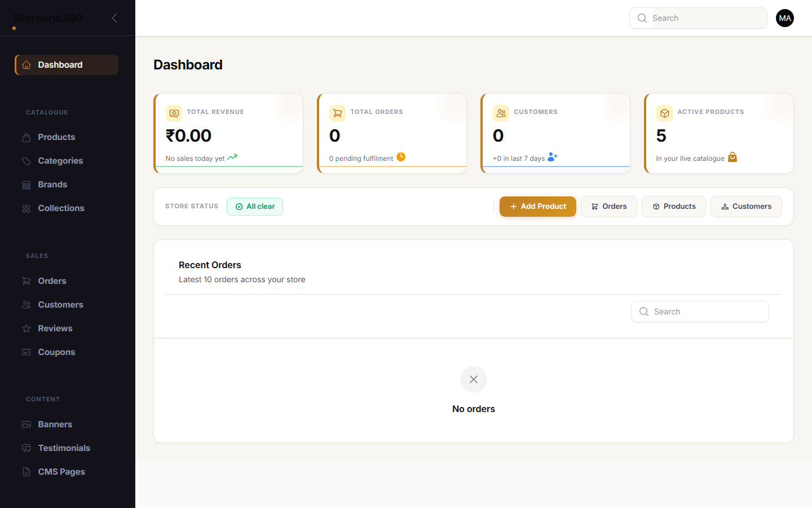This screenshot has height=508, width=812.
Task: Click the Storeone360 logo
Action: click(48, 19)
